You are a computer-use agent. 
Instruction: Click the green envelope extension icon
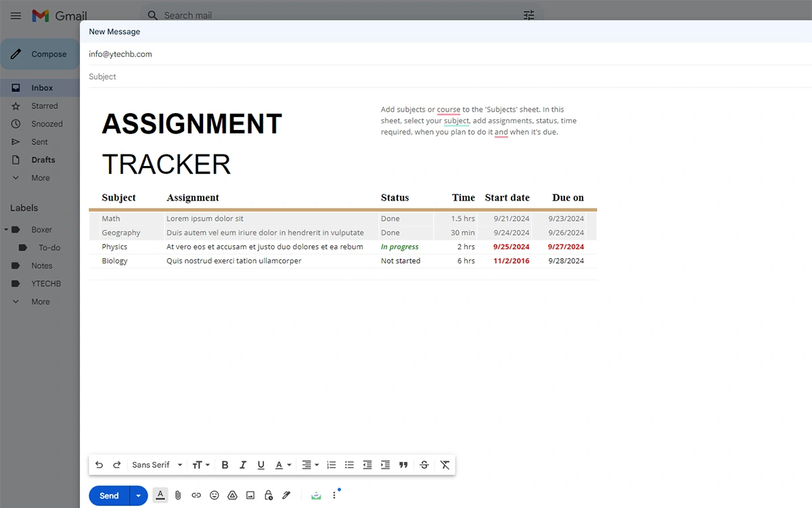coord(316,495)
